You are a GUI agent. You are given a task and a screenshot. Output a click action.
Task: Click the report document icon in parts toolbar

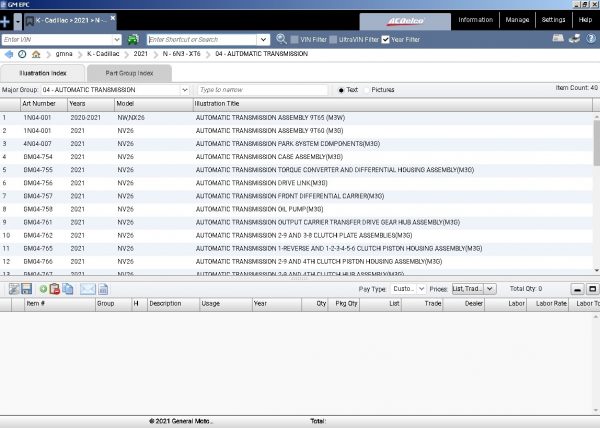click(103, 289)
